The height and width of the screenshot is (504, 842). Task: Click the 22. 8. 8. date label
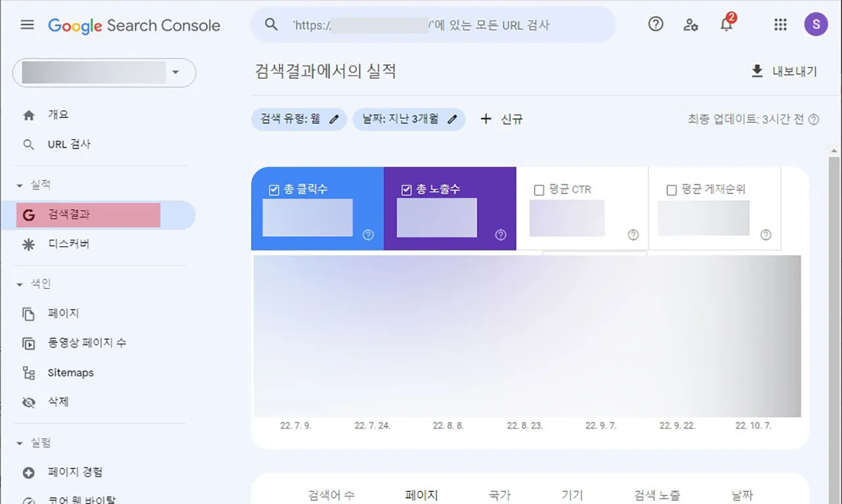[448, 426]
